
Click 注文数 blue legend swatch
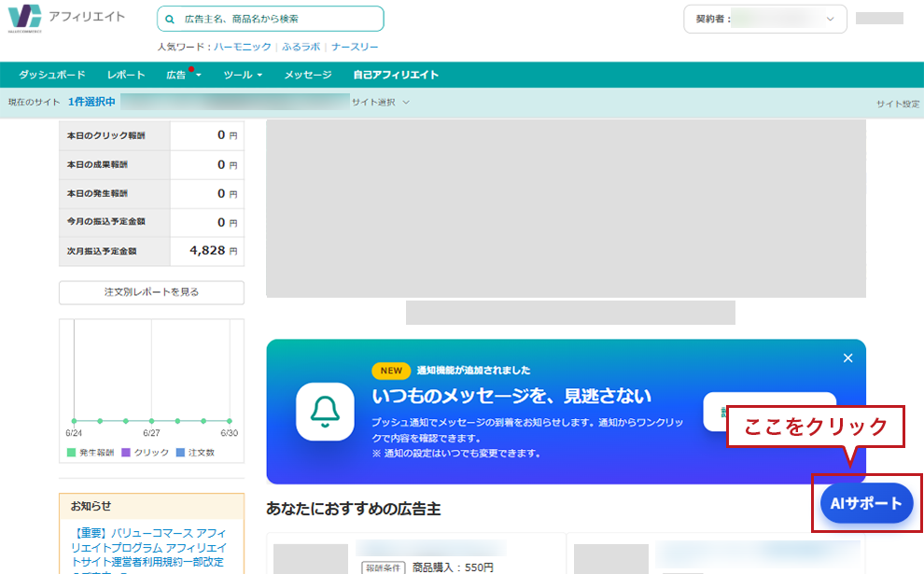click(x=180, y=453)
